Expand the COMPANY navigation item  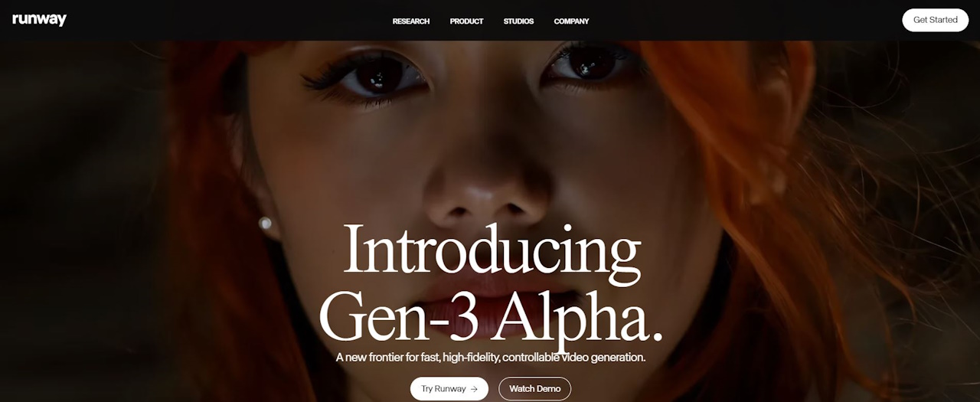click(571, 21)
